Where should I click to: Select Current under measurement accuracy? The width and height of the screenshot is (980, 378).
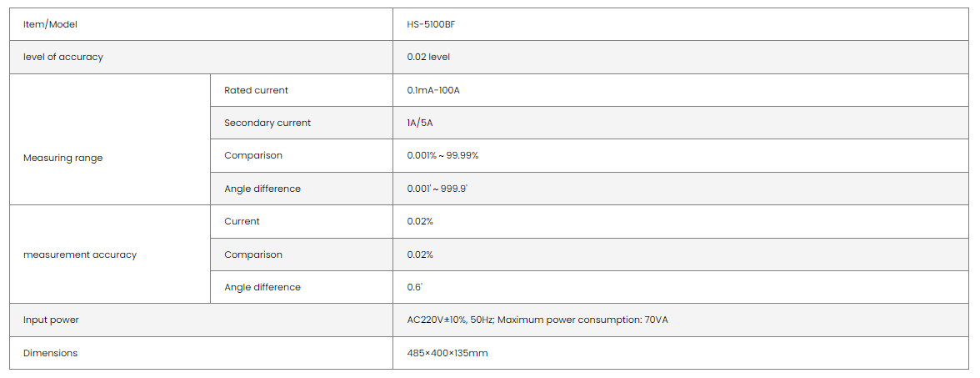coord(242,221)
